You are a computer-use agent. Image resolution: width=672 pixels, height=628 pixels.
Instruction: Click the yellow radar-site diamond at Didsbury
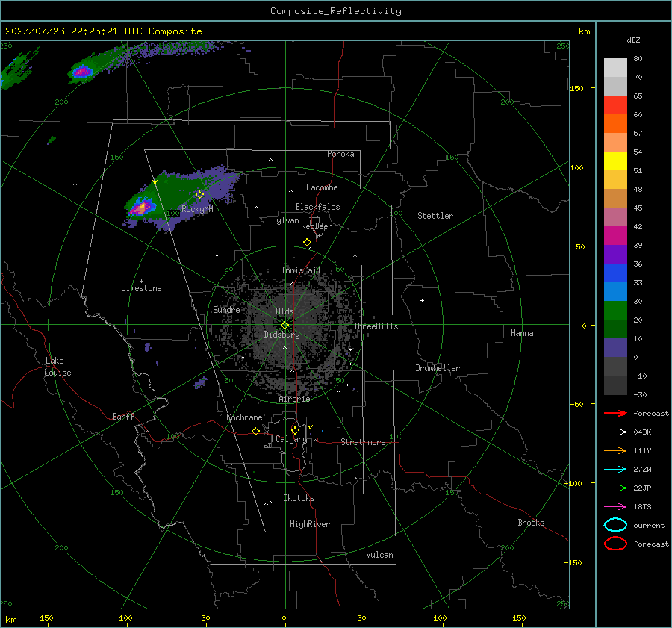pyautogui.click(x=284, y=326)
